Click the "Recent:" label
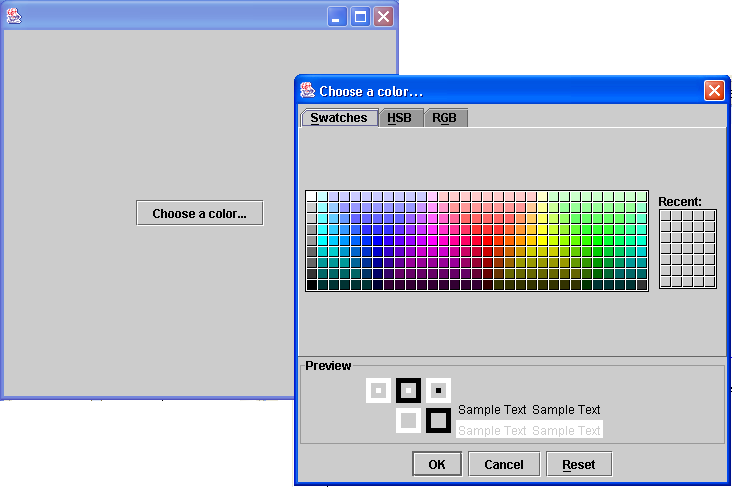 680,202
